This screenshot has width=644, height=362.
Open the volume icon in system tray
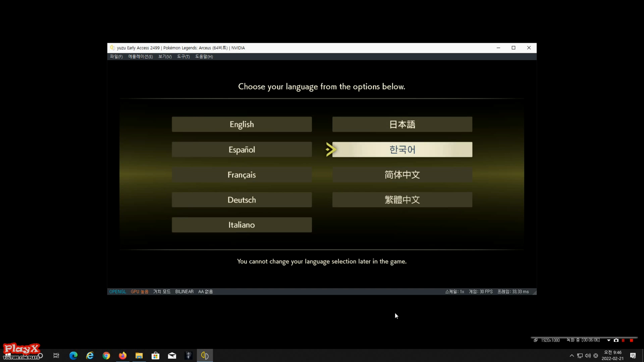pos(588,355)
